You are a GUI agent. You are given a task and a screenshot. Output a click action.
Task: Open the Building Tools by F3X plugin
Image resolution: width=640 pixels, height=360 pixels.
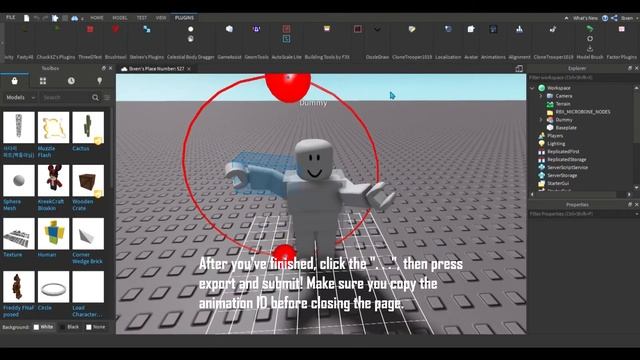click(x=327, y=29)
